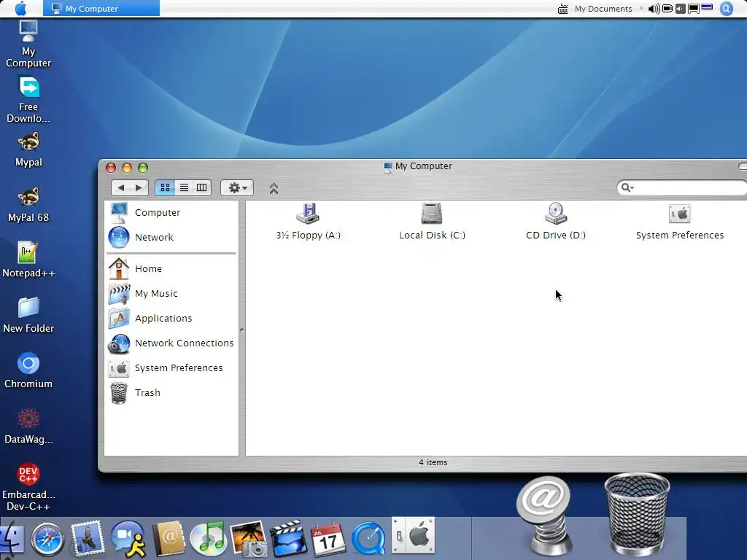Launch Embarcadero Dev-C++ desktop icon

click(28, 486)
